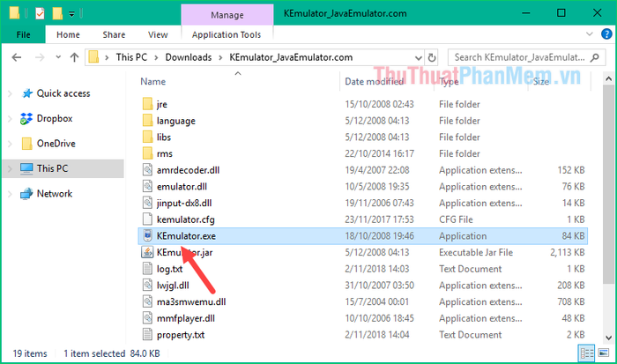Click the amrdecoder.dll file icon
The width and height of the screenshot is (617, 364).
click(x=147, y=170)
